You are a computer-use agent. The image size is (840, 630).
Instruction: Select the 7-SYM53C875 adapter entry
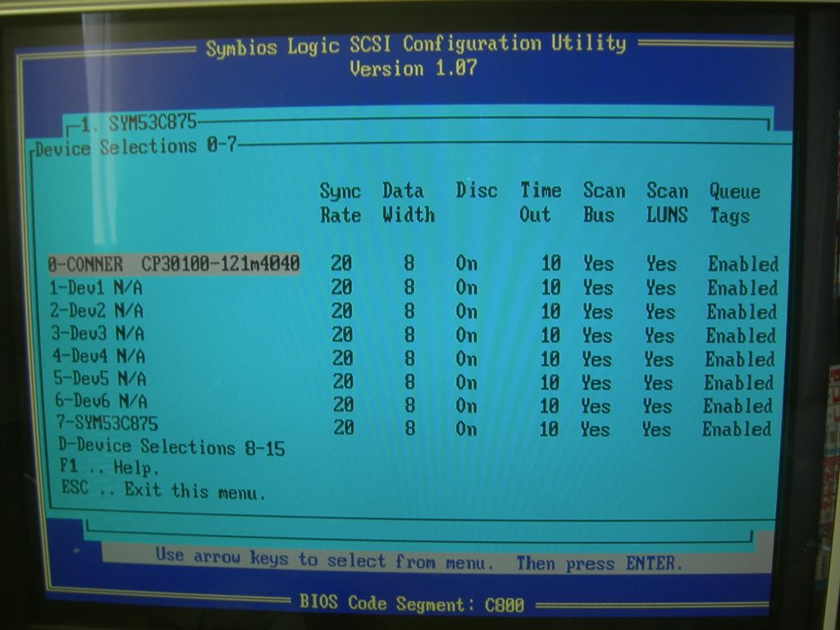coord(107,422)
